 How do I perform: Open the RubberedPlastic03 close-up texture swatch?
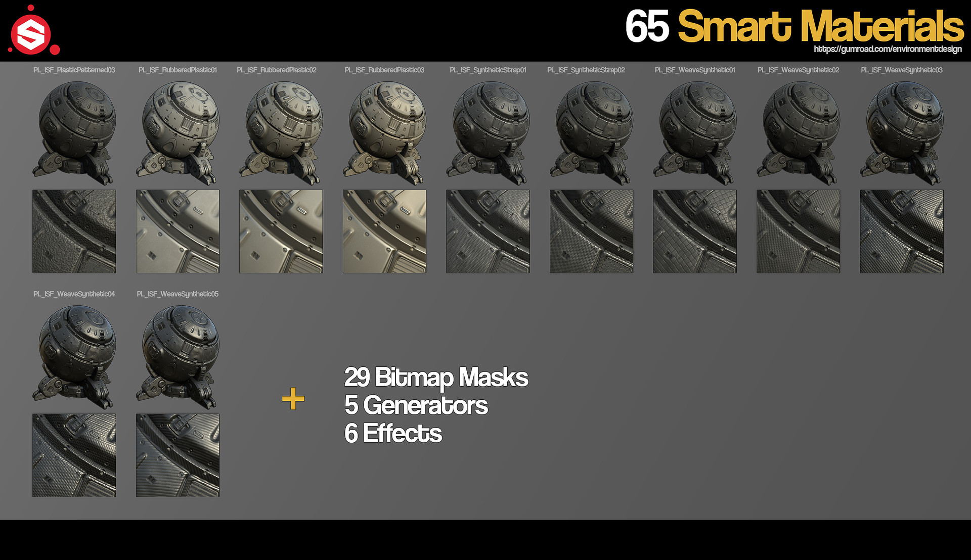coord(384,231)
